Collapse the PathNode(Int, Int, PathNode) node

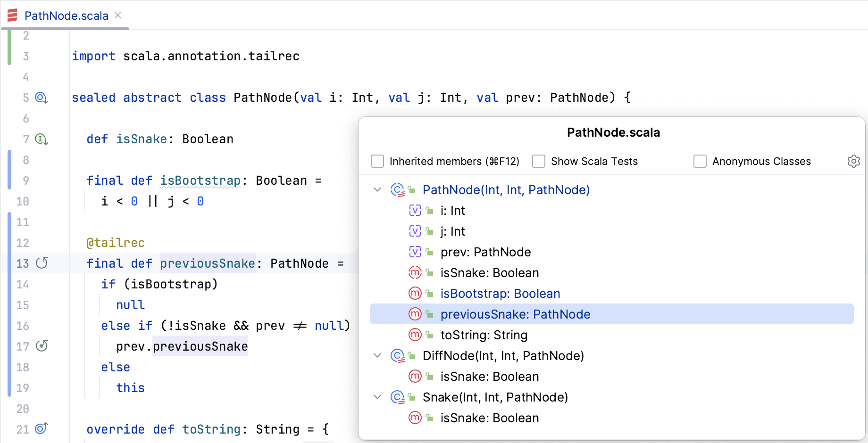click(377, 190)
